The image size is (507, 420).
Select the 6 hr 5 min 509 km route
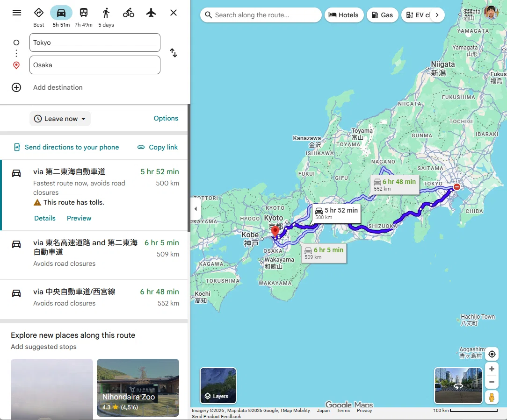(94, 255)
